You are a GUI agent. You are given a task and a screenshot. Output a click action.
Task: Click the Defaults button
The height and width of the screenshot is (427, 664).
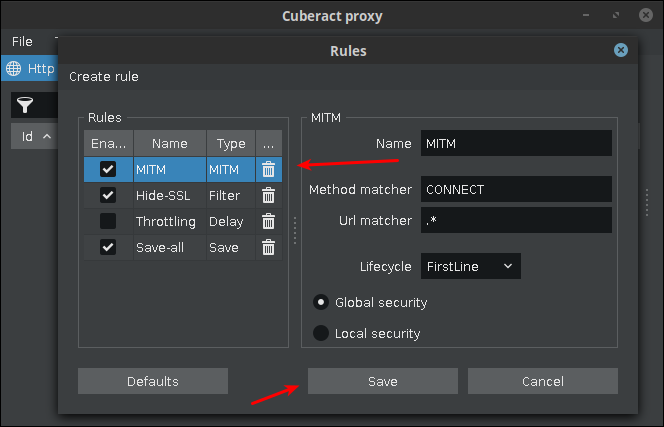point(153,381)
